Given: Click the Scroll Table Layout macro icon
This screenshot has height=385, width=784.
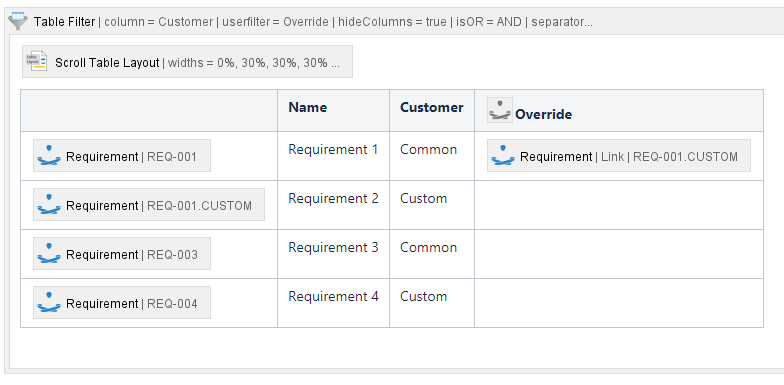Looking at the screenshot, I should pyautogui.click(x=36, y=62).
